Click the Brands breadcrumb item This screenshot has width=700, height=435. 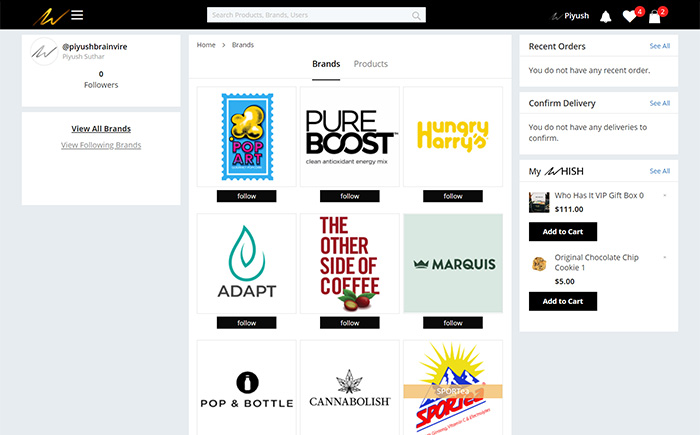point(243,45)
